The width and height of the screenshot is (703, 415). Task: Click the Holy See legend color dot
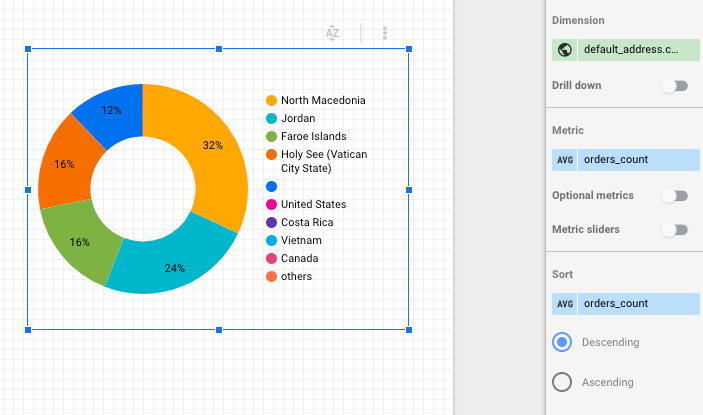click(271, 155)
